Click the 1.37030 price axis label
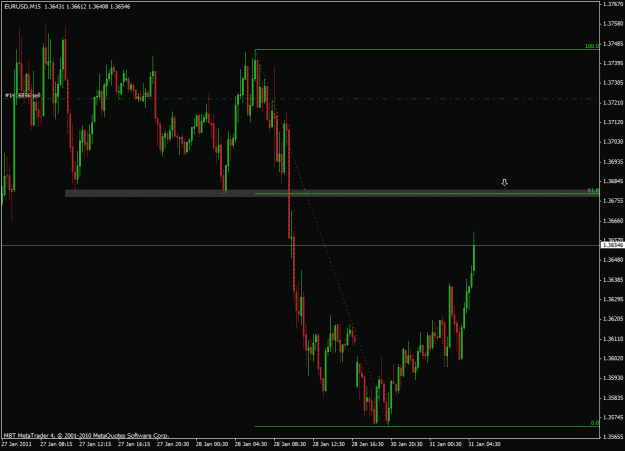Screen dimensions: 625x451 point(613,142)
